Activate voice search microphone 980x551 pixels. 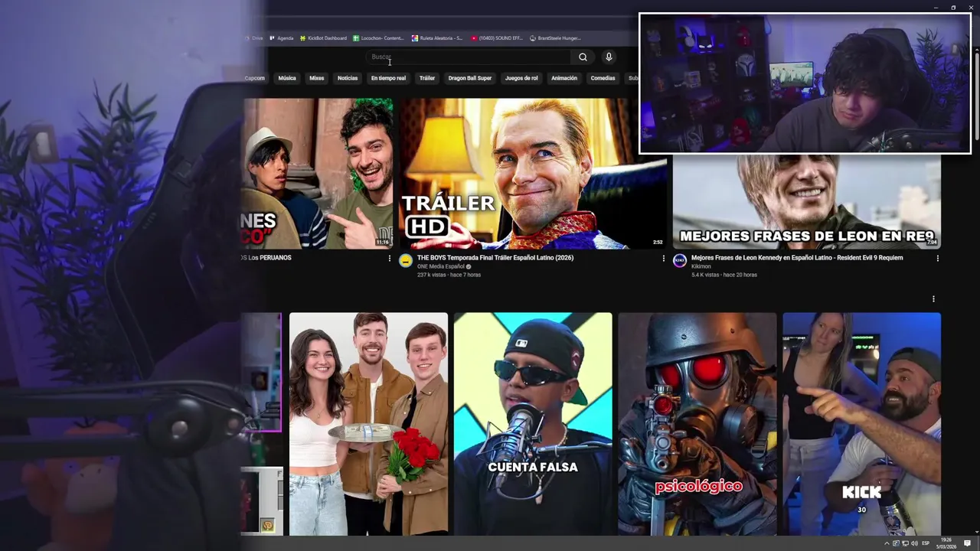[609, 57]
